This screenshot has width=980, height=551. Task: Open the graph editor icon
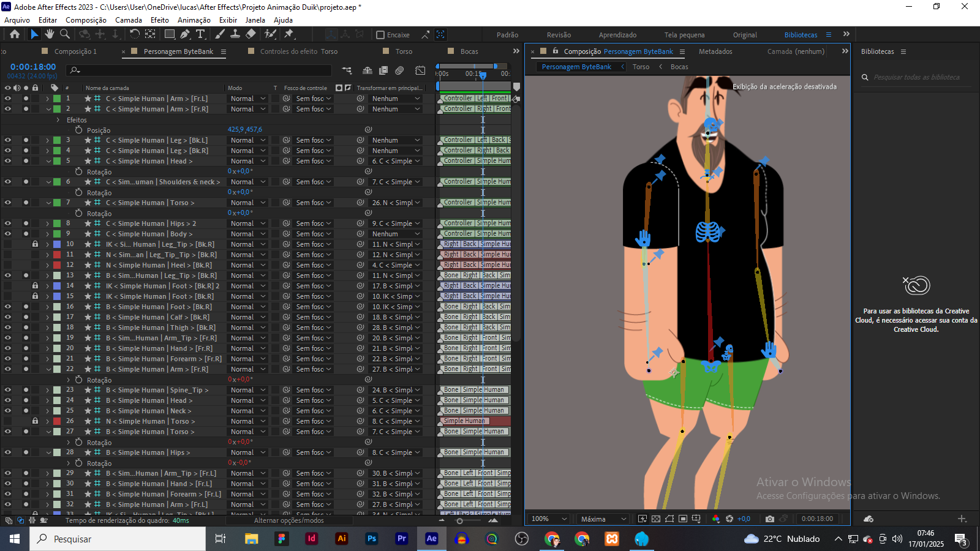coord(420,70)
